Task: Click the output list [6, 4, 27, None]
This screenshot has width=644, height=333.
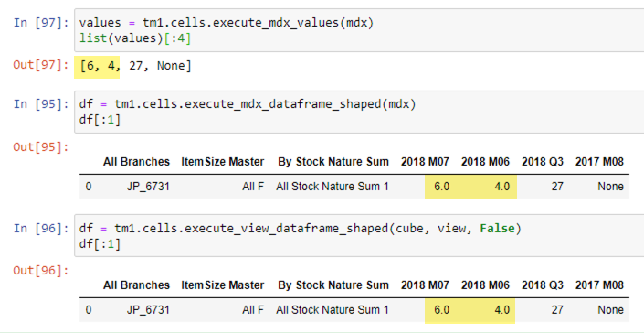Action: coord(136,65)
